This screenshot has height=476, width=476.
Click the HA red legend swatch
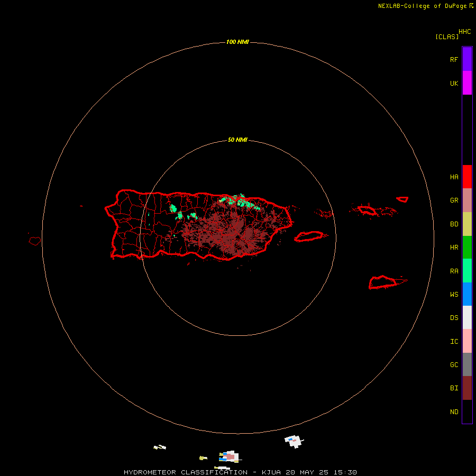coord(467,177)
